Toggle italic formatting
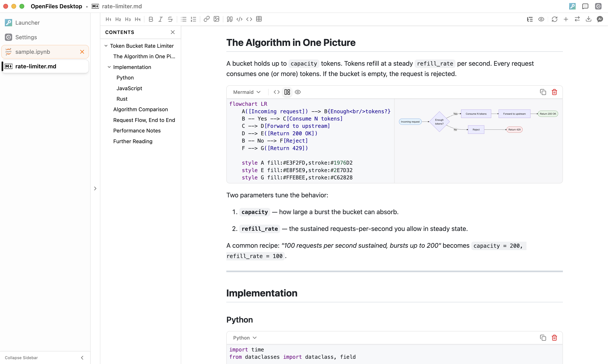The height and width of the screenshot is (364, 608). [160, 19]
